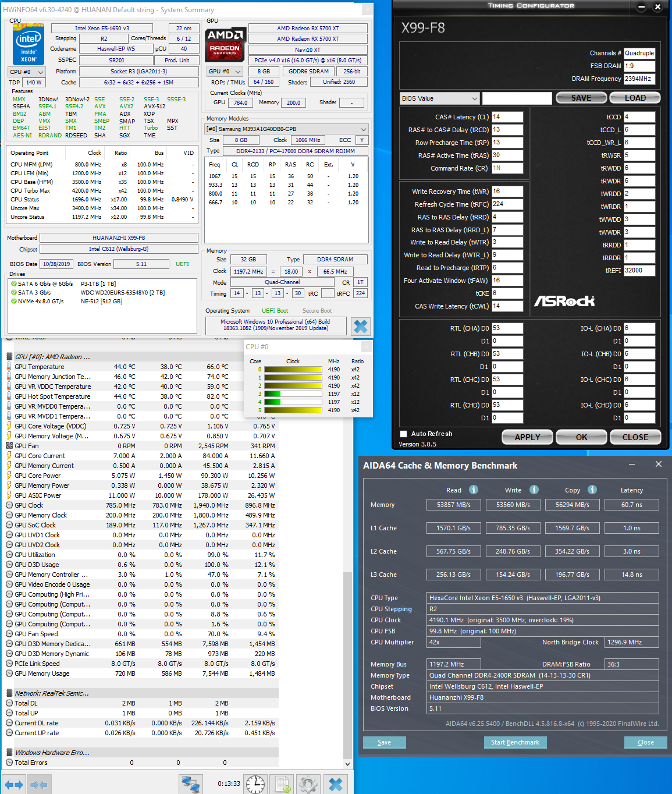The width and height of the screenshot is (672, 794).
Task: Click the scrollbar down arrow in the sensors list
Action: coord(348,764)
